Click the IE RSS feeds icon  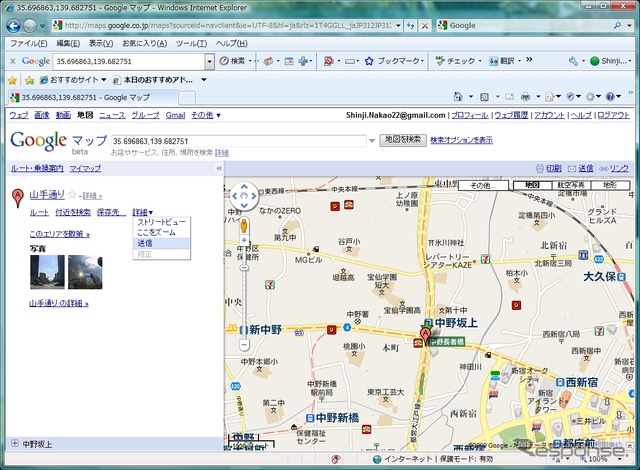[x=484, y=97]
